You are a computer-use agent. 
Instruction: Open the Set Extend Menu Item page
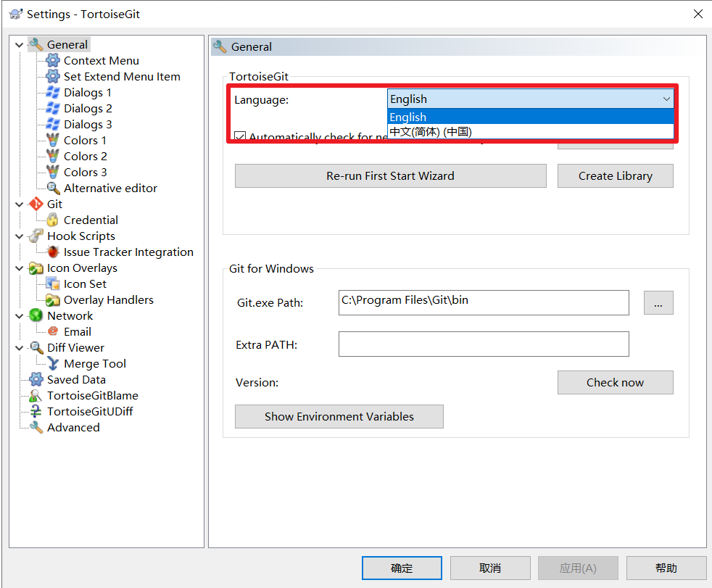coord(122,76)
